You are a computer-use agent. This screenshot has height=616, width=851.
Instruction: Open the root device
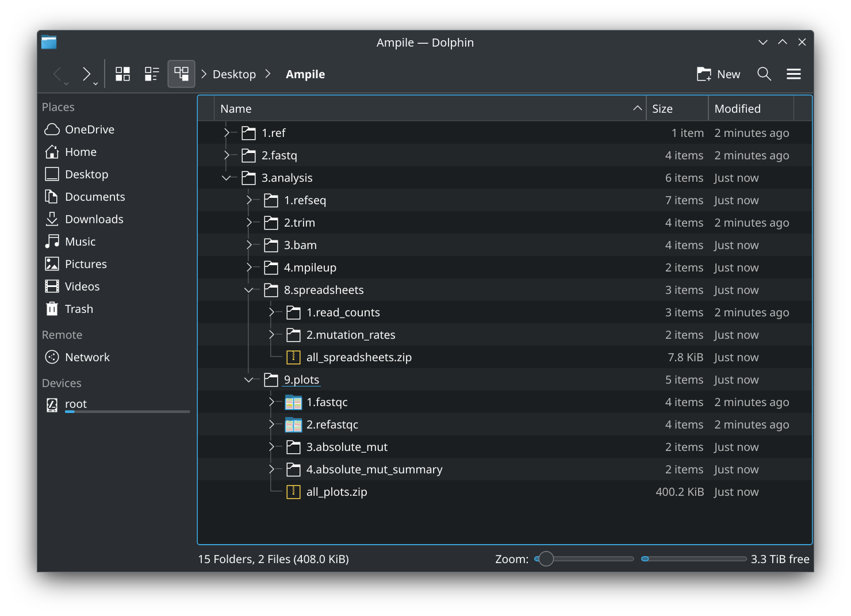tap(117, 405)
